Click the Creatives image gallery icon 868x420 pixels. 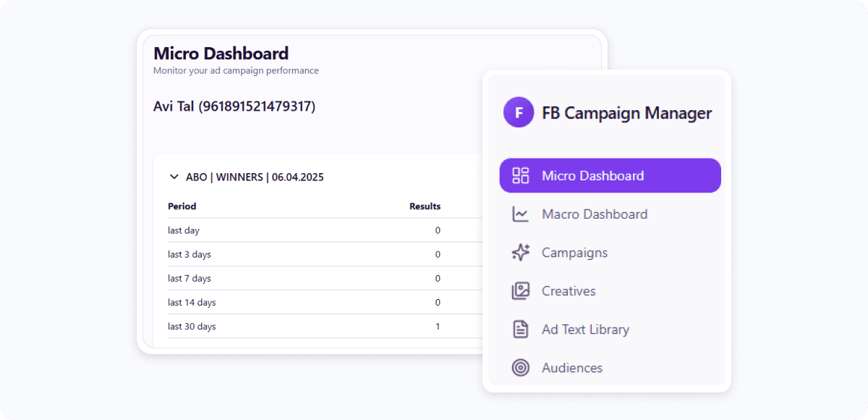[521, 291]
